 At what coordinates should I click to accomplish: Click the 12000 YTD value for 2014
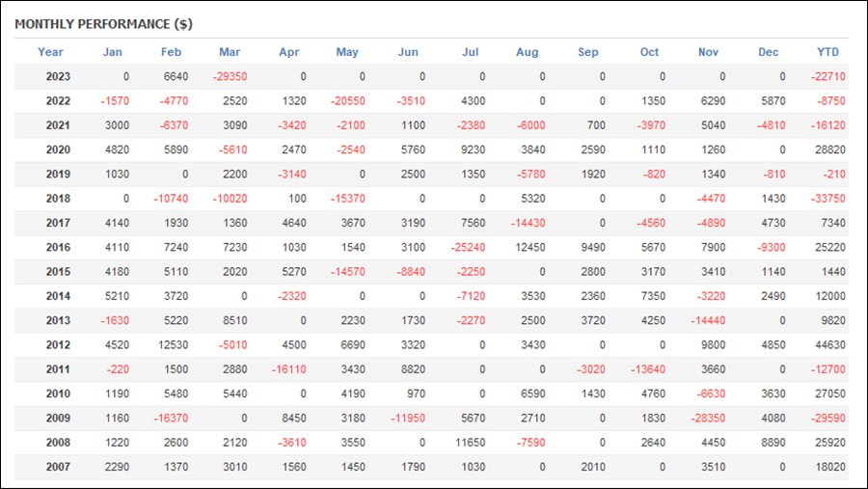point(830,296)
